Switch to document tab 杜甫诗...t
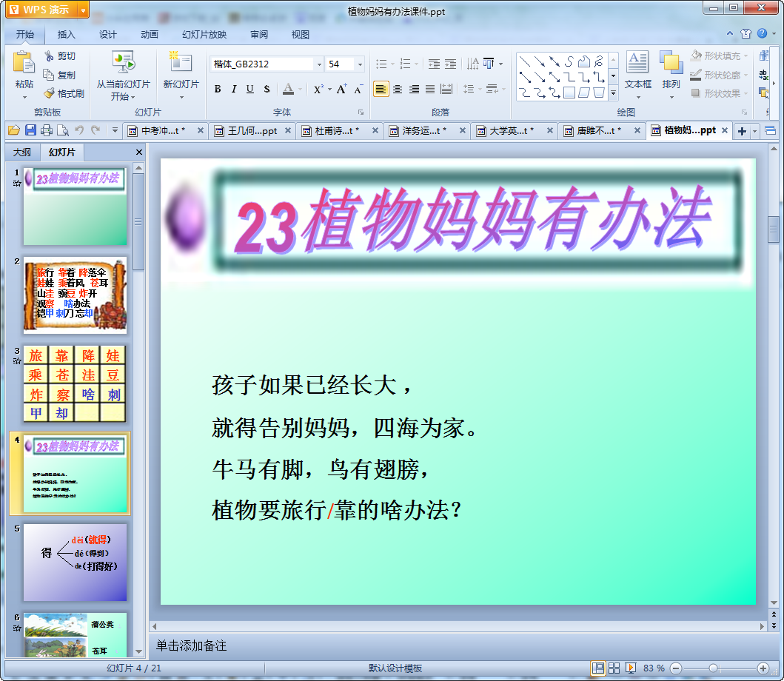 [x=337, y=130]
